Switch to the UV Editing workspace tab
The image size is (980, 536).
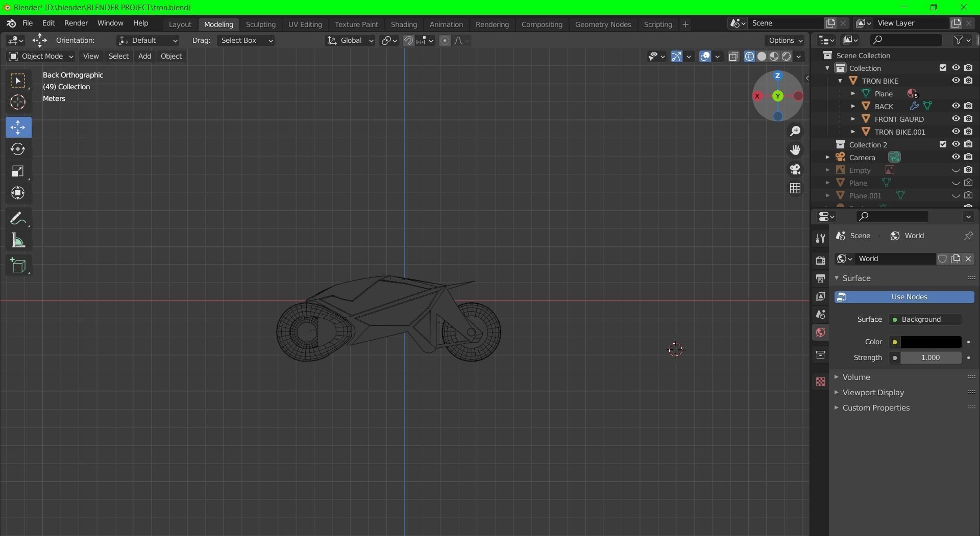click(x=305, y=24)
